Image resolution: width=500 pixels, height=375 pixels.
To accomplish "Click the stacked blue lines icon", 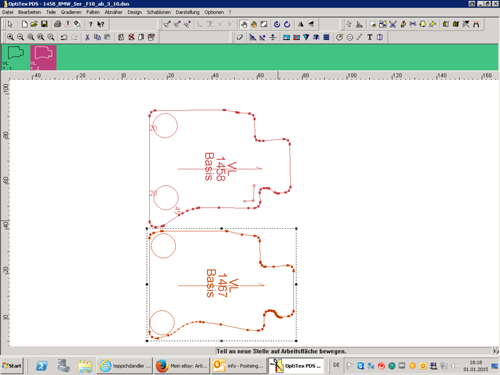I will pos(326,37).
